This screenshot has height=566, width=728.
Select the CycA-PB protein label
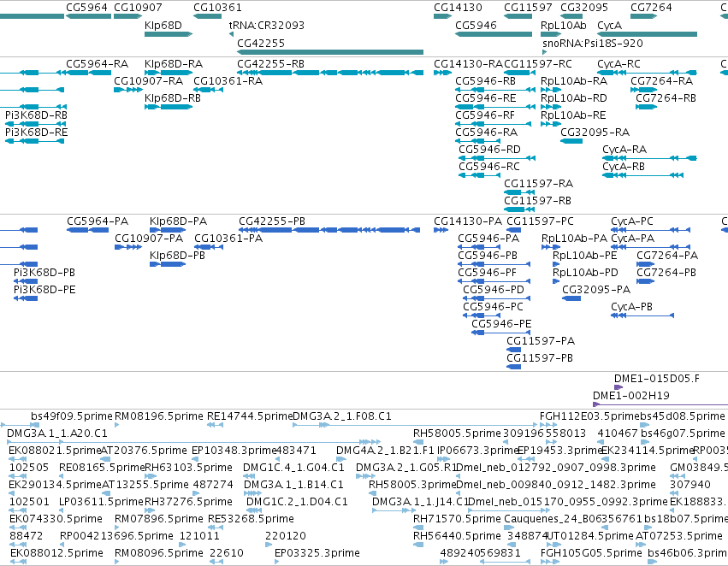click(x=632, y=307)
